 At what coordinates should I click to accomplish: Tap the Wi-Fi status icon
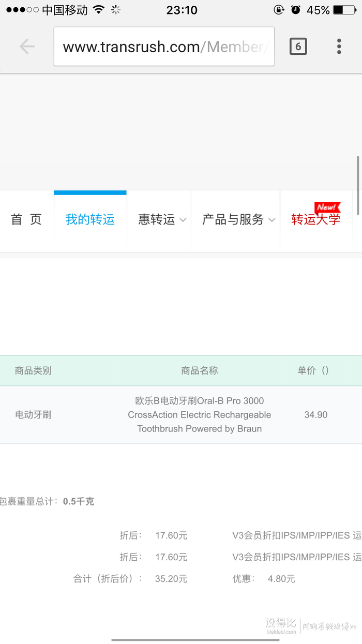[99, 10]
